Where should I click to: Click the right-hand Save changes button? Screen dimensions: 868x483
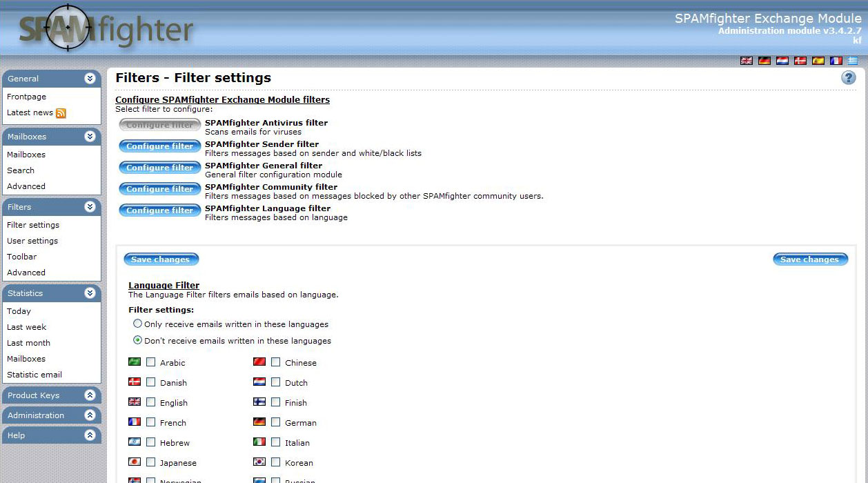pyautogui.click(x=811, y=259)
